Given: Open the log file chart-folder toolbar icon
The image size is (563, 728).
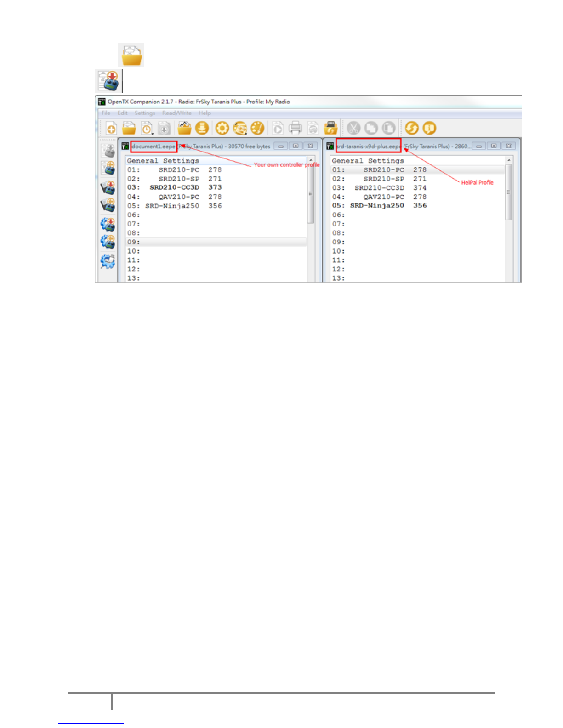Looking at the screenshot, I should pyautogui.click(x=184, y=128).
